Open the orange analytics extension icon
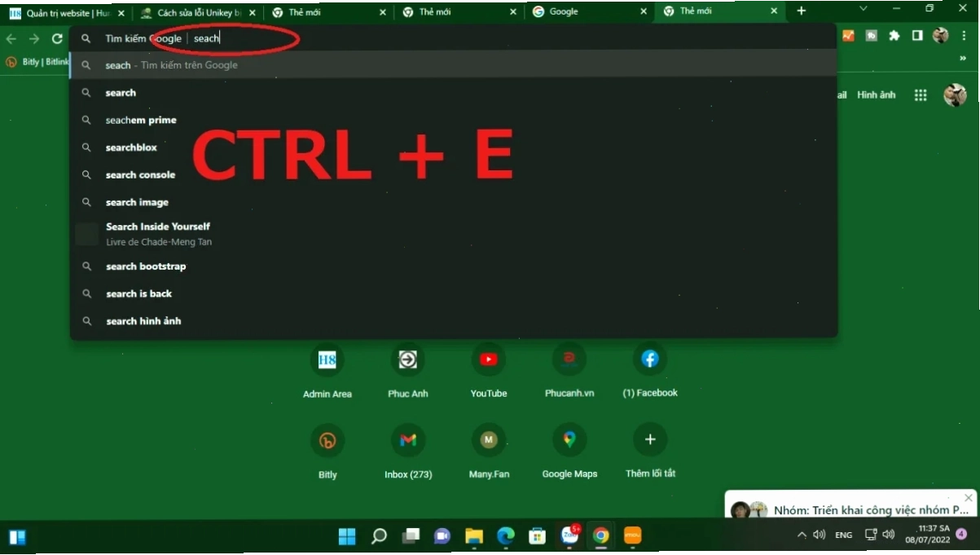The image size is (980, 555). (848, 36)
